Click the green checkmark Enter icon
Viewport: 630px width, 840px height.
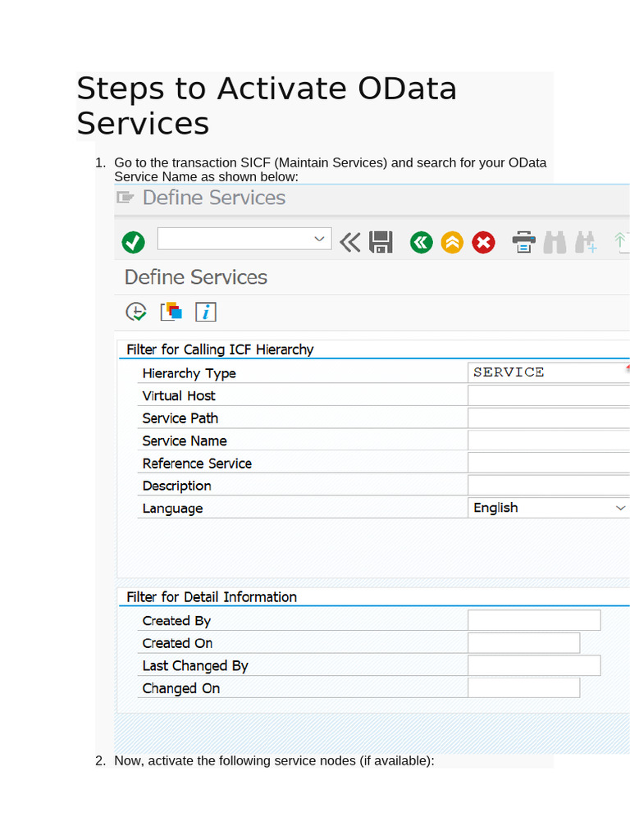click(133, 242)
